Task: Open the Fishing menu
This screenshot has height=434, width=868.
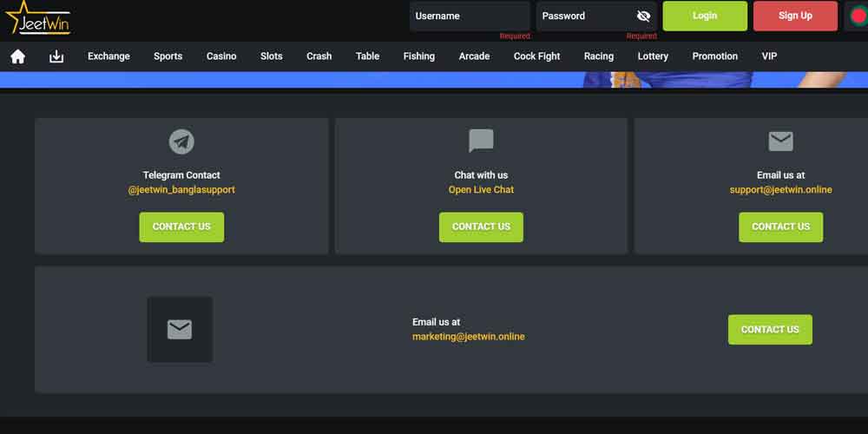Action: (x=419, y=56)
